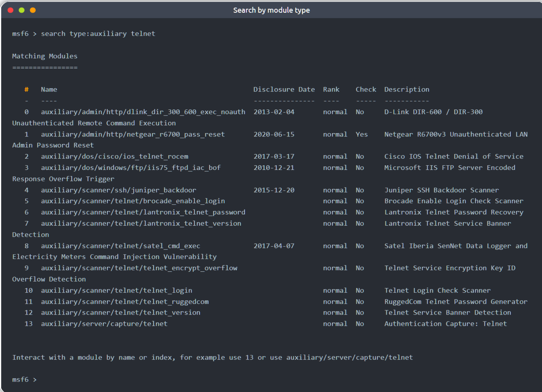Click 'Brocade Enable Login Check Scanner' description
Viewport: 542px width, 392px height.
pyautogui.click(x=454, y=201)
